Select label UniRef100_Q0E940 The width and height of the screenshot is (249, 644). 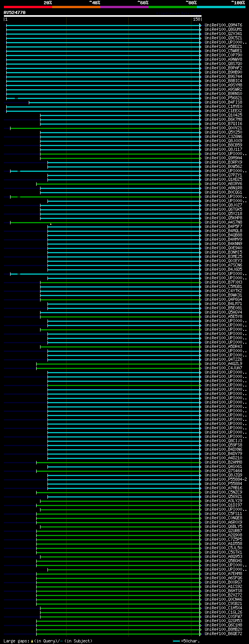[223, 248]
